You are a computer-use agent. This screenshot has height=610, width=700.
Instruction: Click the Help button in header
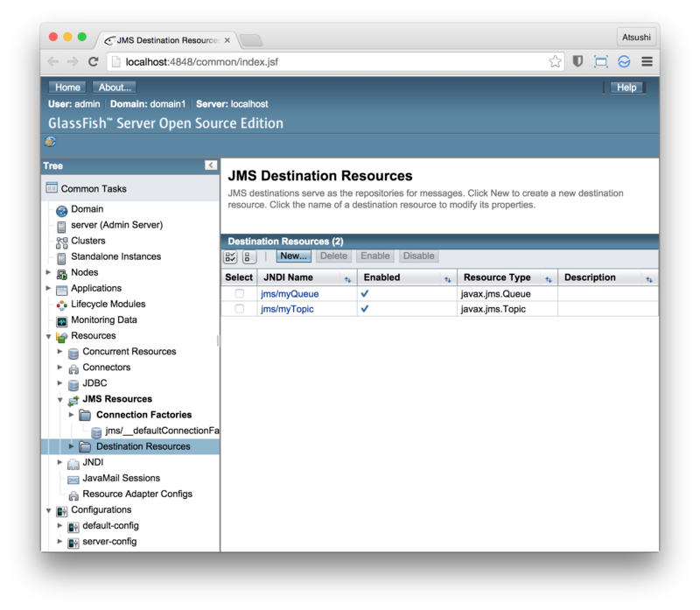coord(626,88)
